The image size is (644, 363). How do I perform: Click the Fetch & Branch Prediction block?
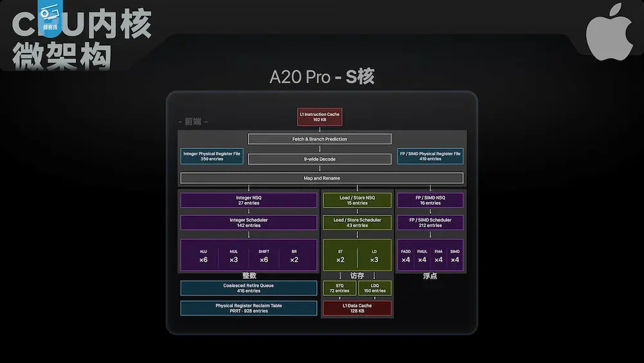319,139
